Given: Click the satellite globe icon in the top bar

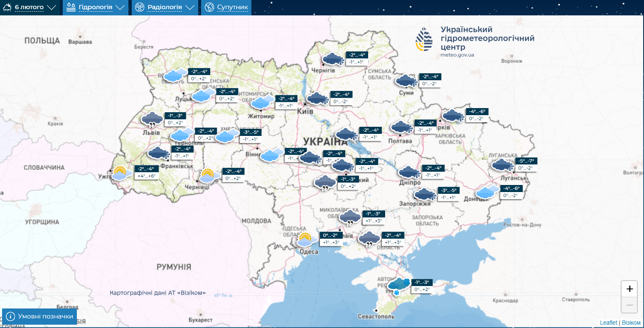Looking at the screenshot, I should pos(210,7).
